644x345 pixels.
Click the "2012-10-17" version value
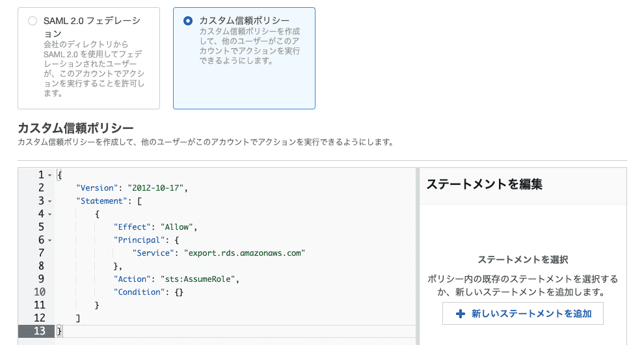tap(157, 188)
